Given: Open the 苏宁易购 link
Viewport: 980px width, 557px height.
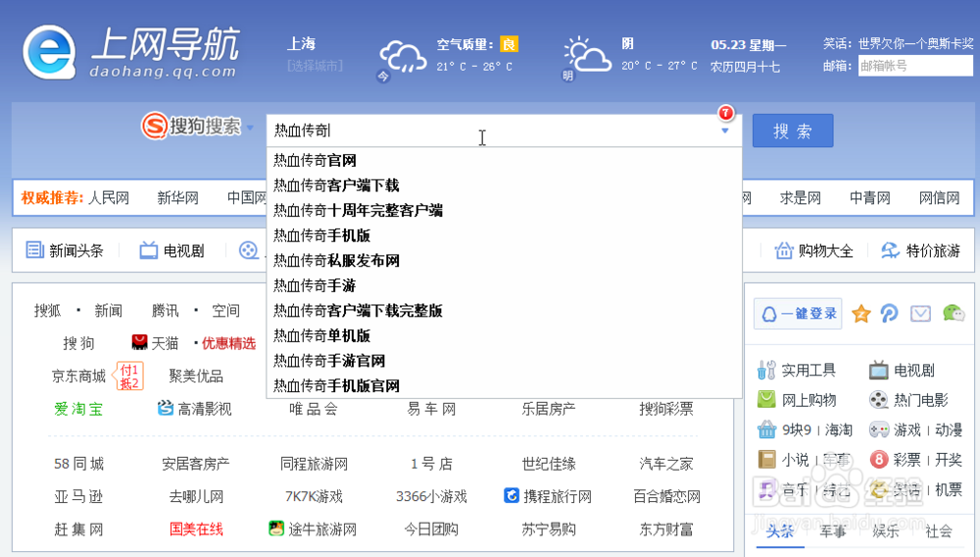Looking at the screenshot, I should coord(549,530).
